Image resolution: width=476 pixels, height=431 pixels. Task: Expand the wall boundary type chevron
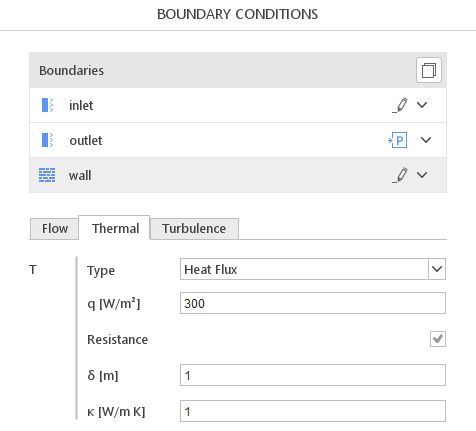pos(422,175)
